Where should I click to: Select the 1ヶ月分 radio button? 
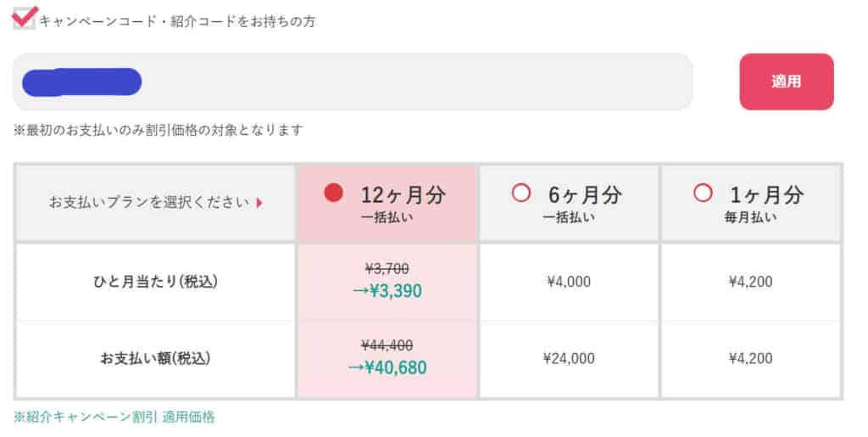click(702, 193)
